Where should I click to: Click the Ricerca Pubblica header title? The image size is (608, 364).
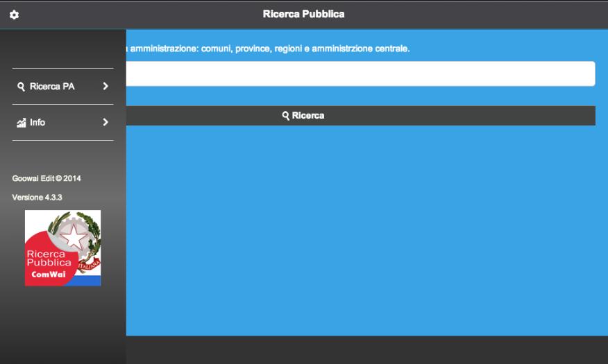coord(303,14)
